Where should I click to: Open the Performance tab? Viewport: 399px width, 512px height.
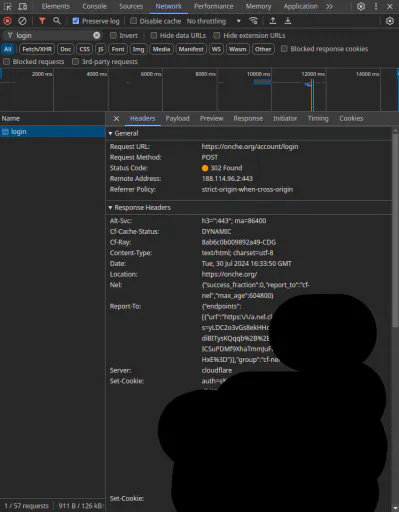[214, 6]
